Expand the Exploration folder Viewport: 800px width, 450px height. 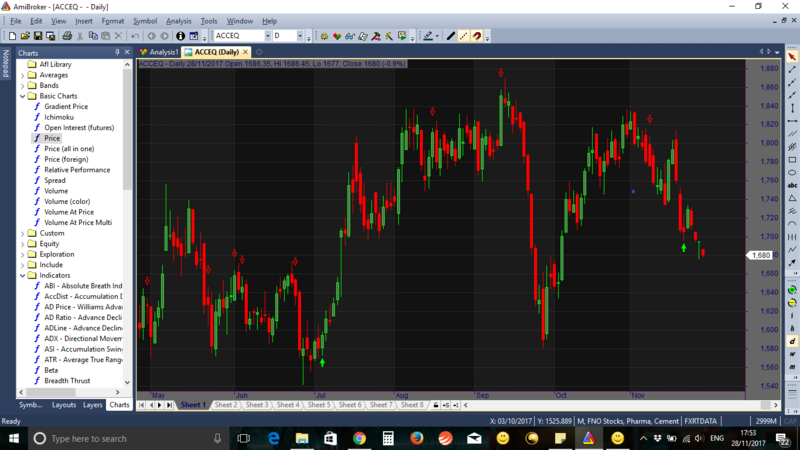pos(22,255)
